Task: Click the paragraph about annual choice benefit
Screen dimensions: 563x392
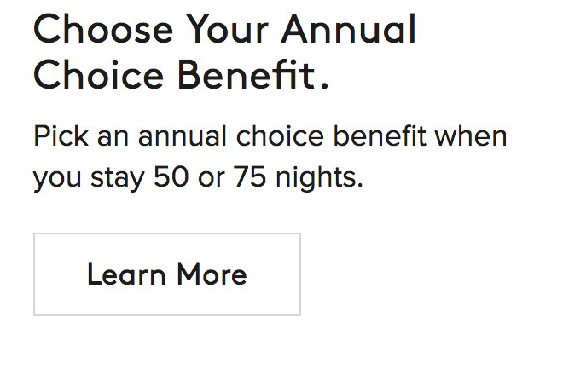Action: coord(270,158)
